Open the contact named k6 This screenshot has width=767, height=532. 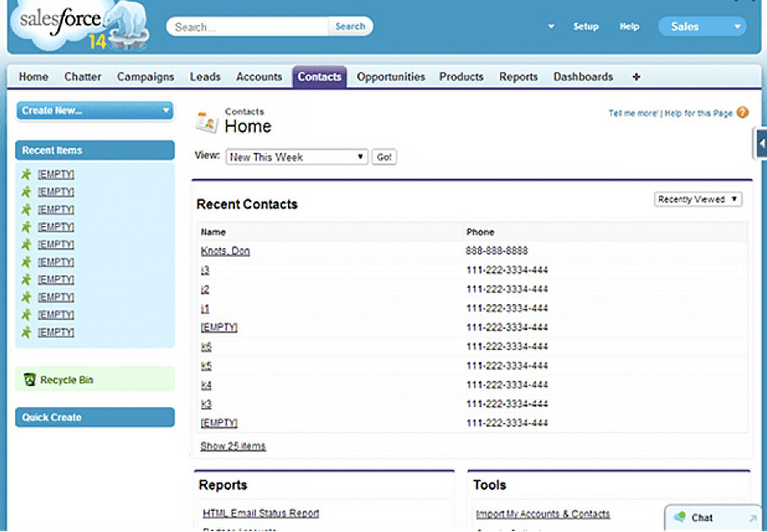tap(206, 346)
